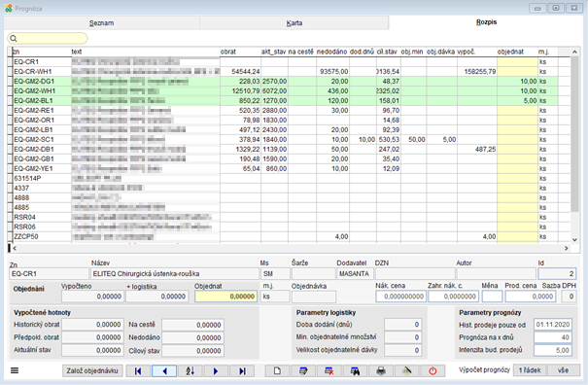Open the tools icon next to printer
The image size is (588, 385).
pos(407,370)
